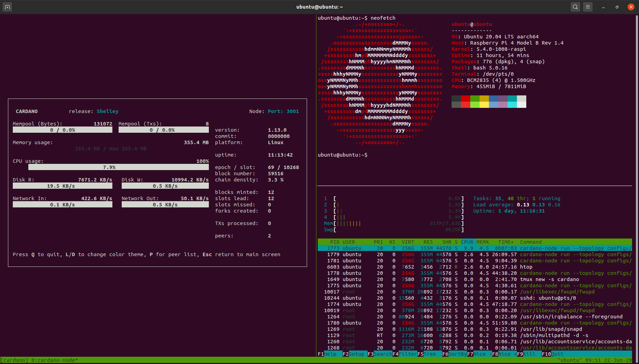
Task: Minimize the terminal window
Action: pos(603,7)
